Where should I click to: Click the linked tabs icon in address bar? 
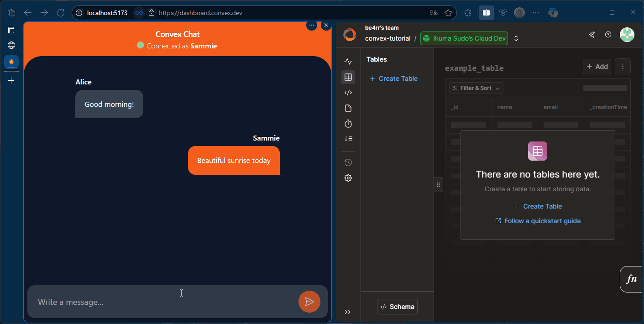pyautogui.click(x=139, y=13)
